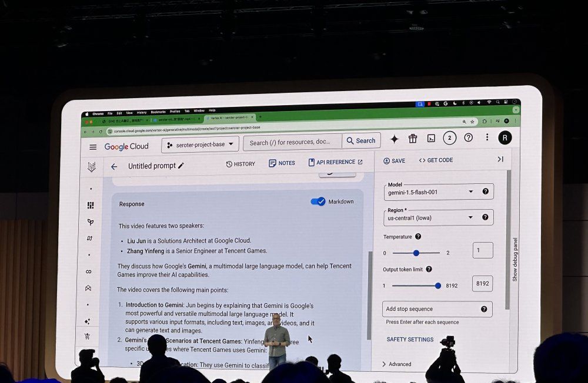This screenshot has height=383, width=588.
Task: Edit prompt title with pencil icon
Action: pyautogui.click(x=181, y=166)
